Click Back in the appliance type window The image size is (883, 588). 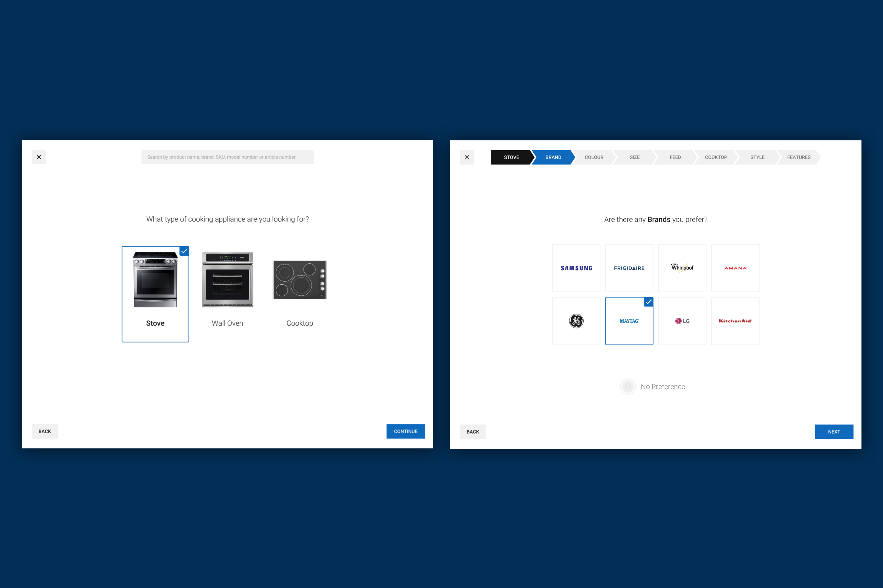click(x=45, y=431)
